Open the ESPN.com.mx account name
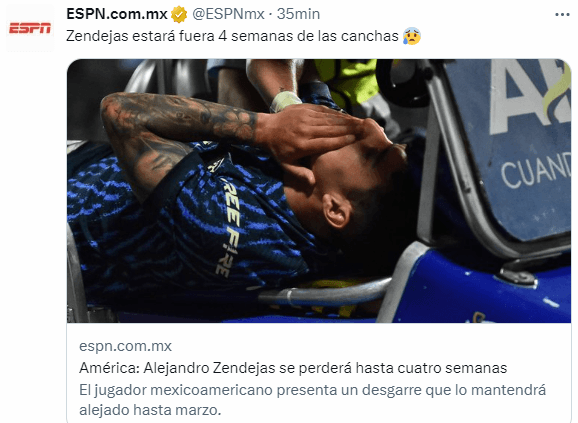Image resolution: width=578 pixels, height=423 pixels. point(116,14)
